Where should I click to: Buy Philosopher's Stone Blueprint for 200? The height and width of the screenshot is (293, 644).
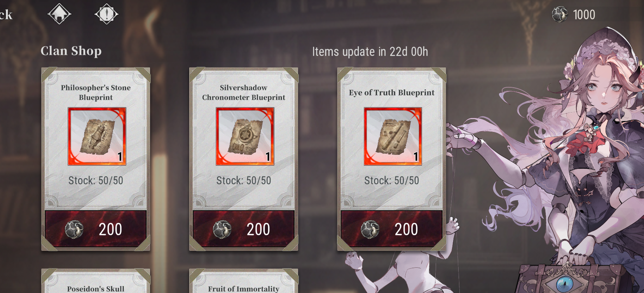click(96, 229)
